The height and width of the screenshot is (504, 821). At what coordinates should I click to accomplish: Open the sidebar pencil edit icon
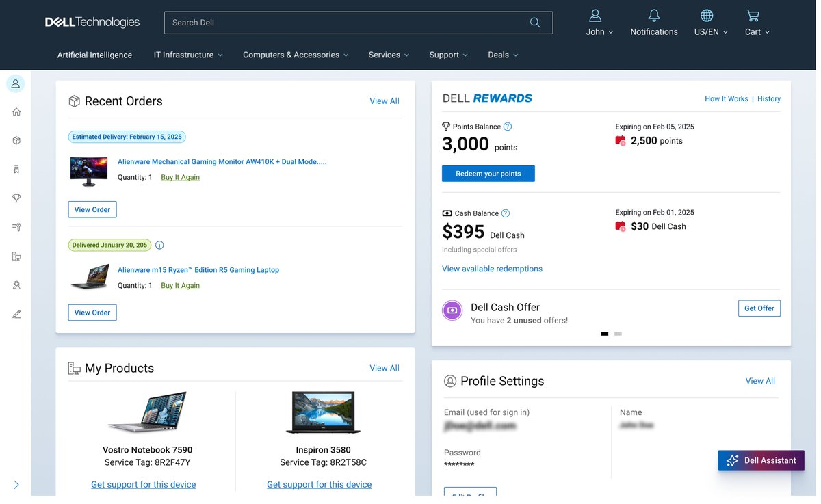tap(16, 314)
